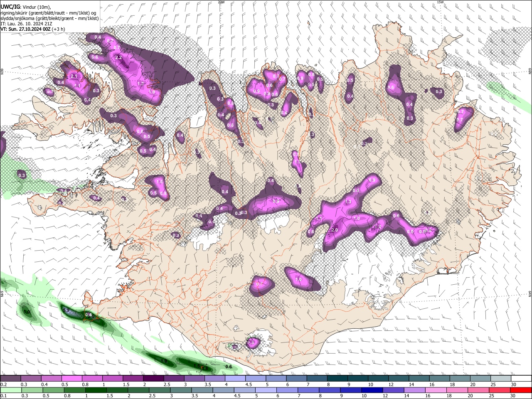532x399 pixels.
Task: Select purple-row legend swatch between 2 and 2.5
Action: click(153, 379)
